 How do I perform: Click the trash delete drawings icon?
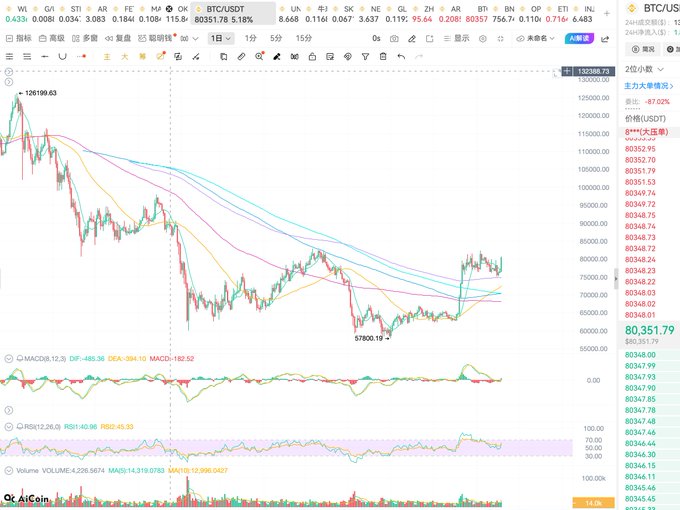tap(383, 56)
